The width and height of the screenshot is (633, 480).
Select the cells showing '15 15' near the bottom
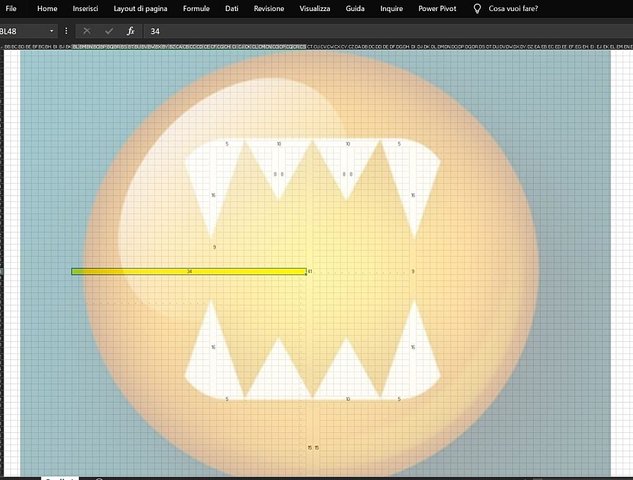click(x=313, y=448)
